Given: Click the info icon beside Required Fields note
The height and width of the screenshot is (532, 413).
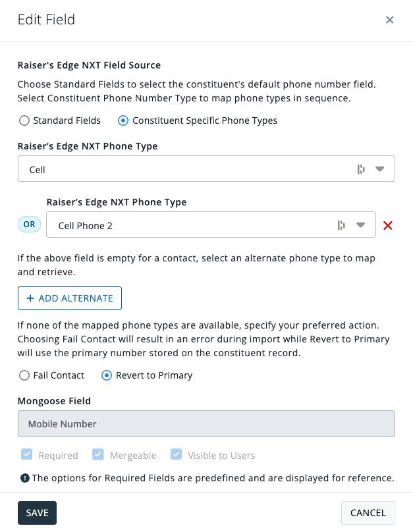Looking at the screenshot, I should coord(24,478).
